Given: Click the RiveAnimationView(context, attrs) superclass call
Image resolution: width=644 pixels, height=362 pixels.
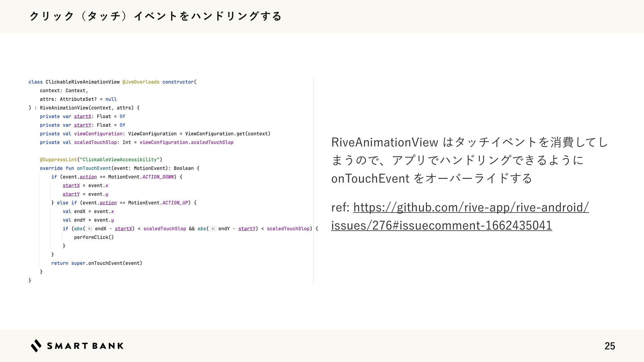Looking at the screenshot, I should [87, 108].
